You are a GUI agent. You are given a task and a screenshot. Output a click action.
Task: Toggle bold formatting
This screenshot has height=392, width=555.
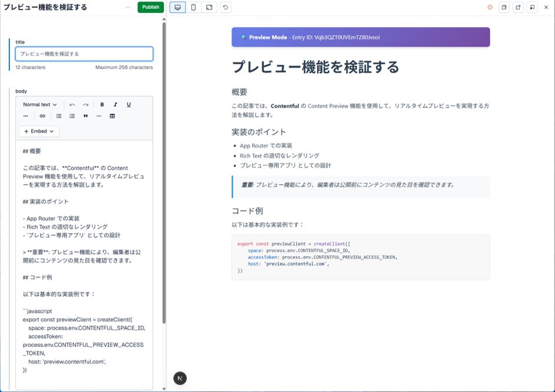point(102,105)
